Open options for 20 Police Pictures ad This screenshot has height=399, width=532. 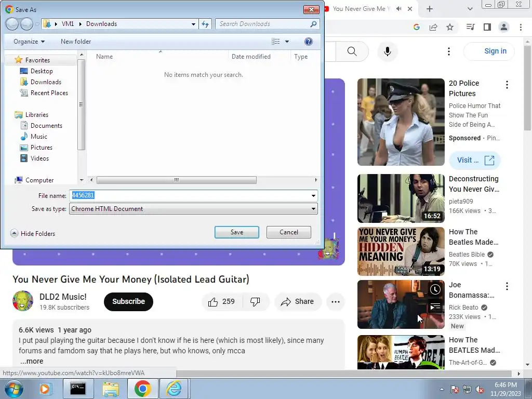507,85
